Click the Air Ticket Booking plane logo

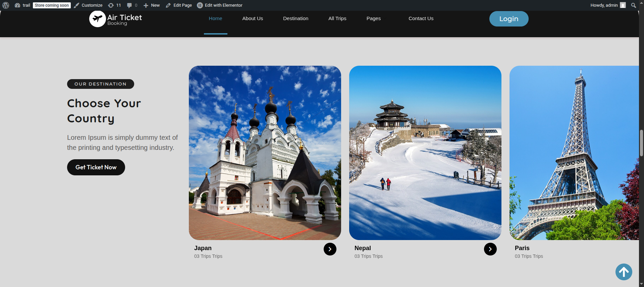[x=98, y=19]
